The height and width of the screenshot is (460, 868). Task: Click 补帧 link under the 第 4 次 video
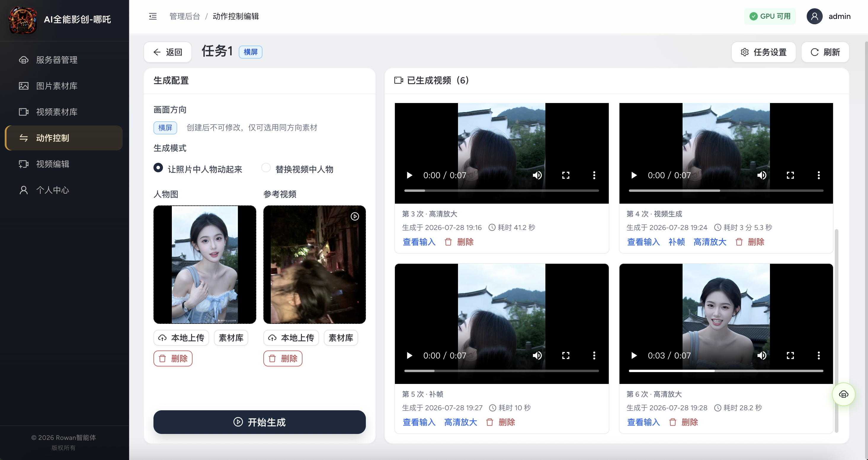tap(676, 242)
